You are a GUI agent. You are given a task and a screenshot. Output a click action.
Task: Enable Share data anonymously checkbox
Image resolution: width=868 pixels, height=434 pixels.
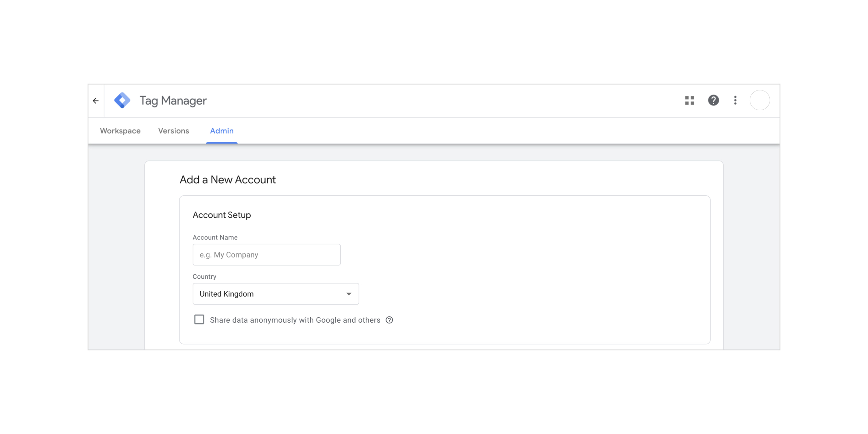(x=199, y=320)
